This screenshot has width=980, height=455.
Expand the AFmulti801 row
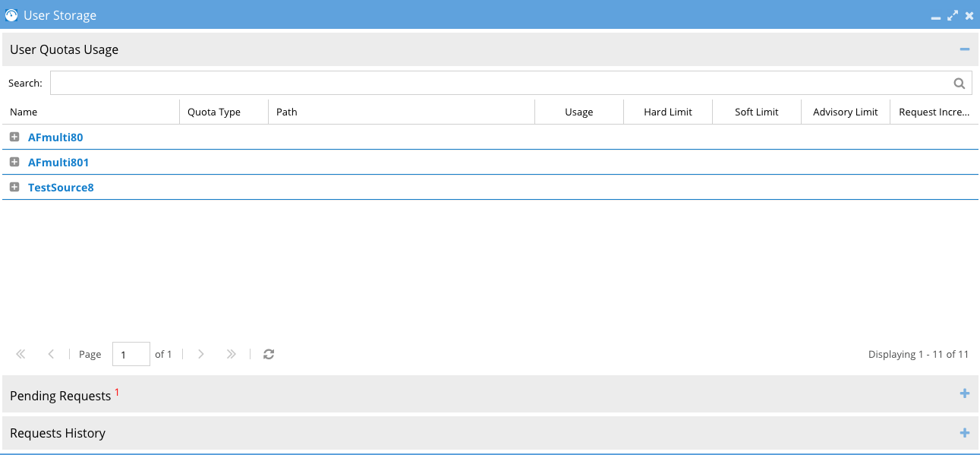click(x=14, y=163)
